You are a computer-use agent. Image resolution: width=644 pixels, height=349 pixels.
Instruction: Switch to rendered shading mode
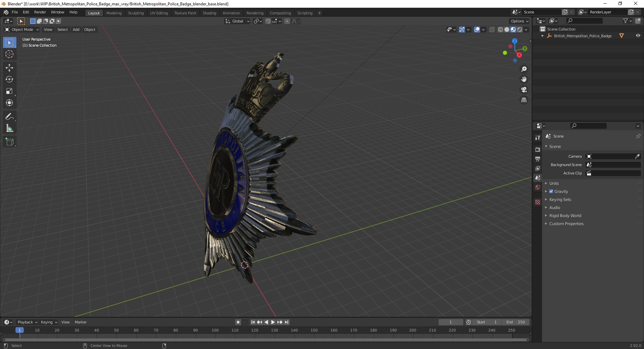[x=520, y=30]
